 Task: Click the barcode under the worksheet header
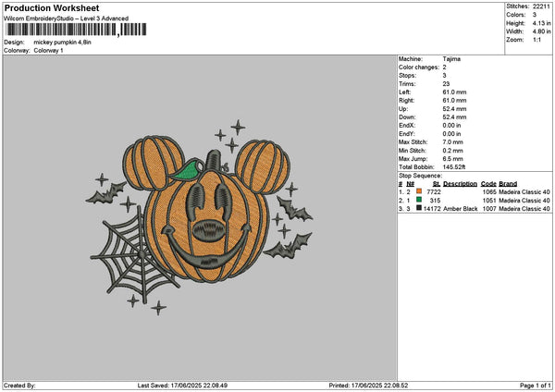coord(76,30)
